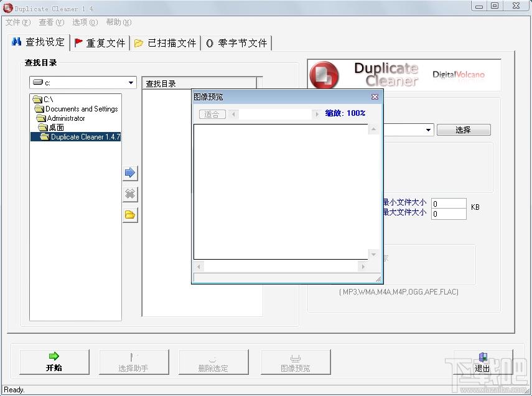Click the 开始 start button

(x=54, y=362)
